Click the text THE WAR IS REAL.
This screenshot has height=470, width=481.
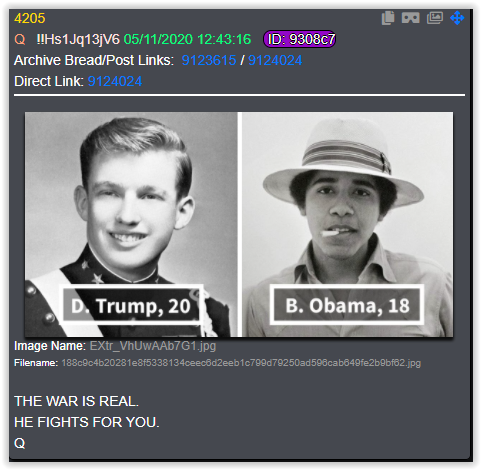76,401
